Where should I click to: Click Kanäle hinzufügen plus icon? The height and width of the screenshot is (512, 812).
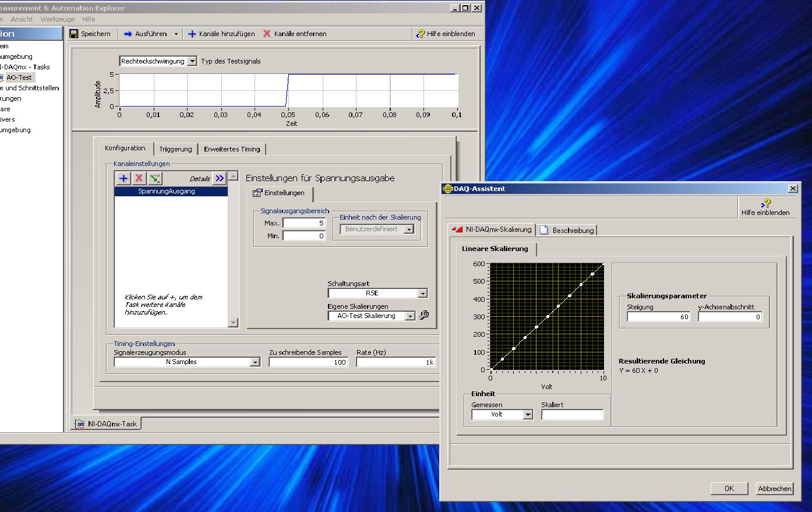(x=192, y=34)
